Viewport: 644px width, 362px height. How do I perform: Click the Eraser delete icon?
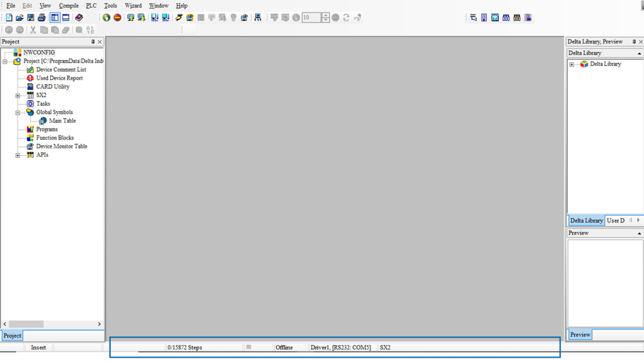65,30
